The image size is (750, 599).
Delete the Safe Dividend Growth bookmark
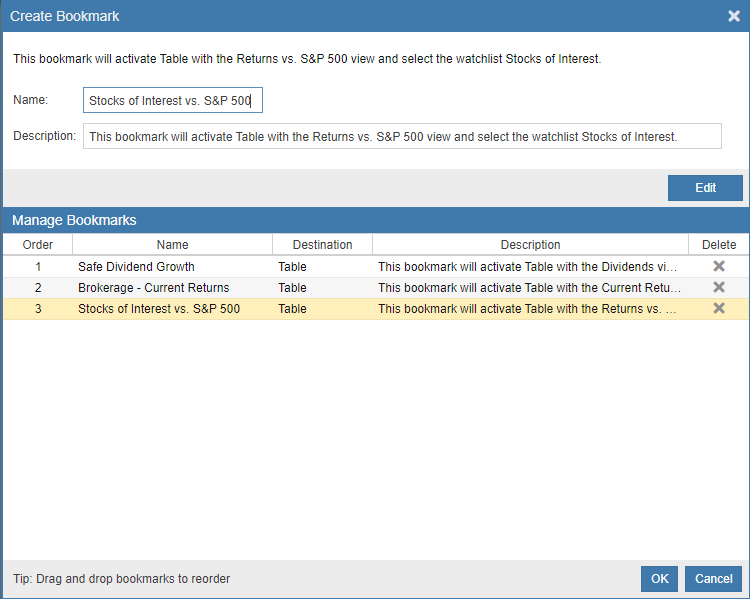coord(718,266)
